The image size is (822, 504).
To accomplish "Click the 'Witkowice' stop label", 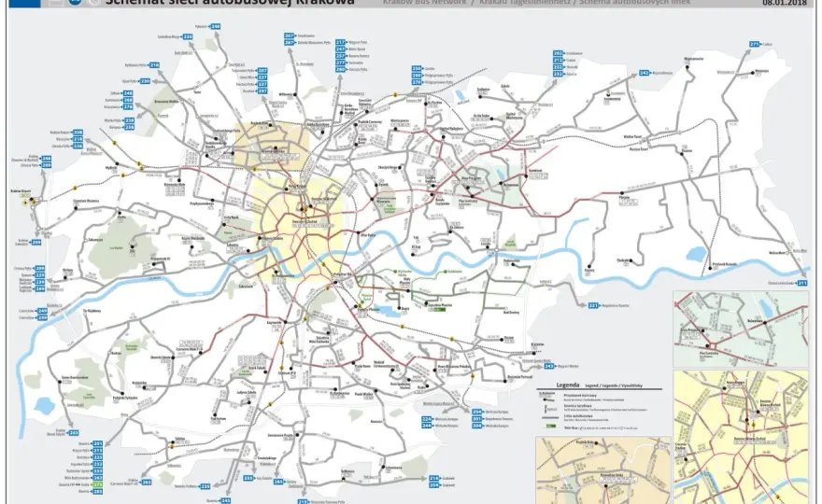I will coord(286,95).
